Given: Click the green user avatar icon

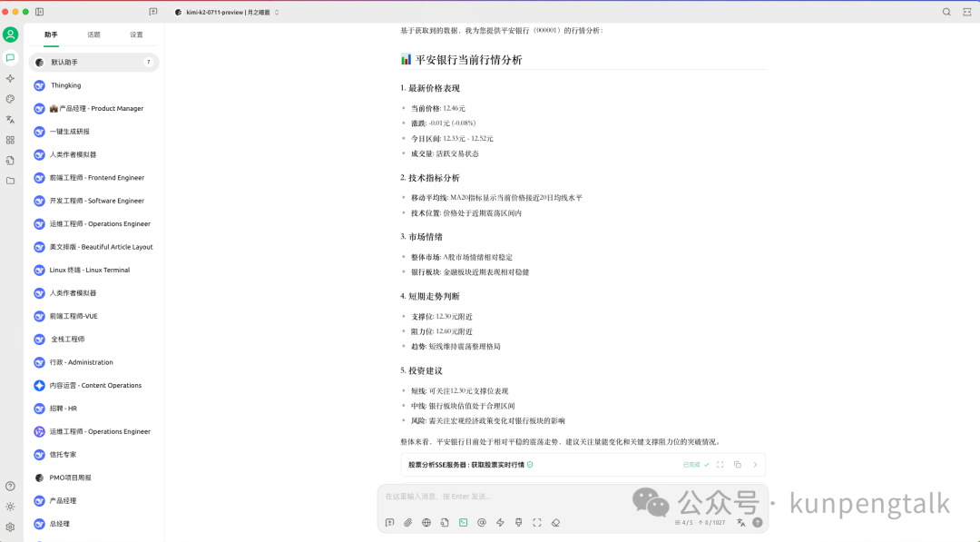Looking at the screenshot, I should pos(11,34).
